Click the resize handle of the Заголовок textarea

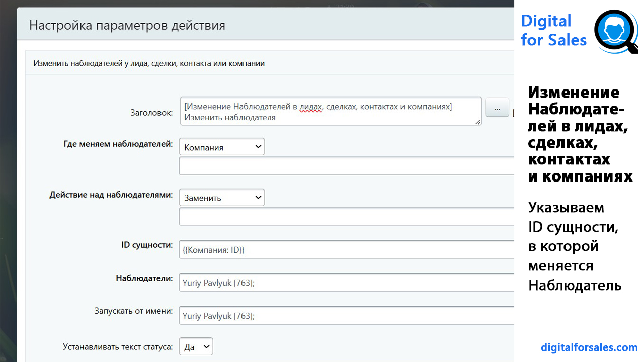(x=478, y=121)
